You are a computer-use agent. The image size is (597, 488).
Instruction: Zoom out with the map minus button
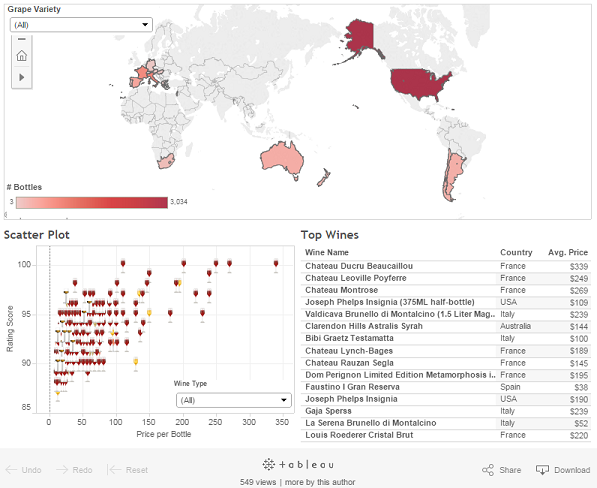click(22, 39)
